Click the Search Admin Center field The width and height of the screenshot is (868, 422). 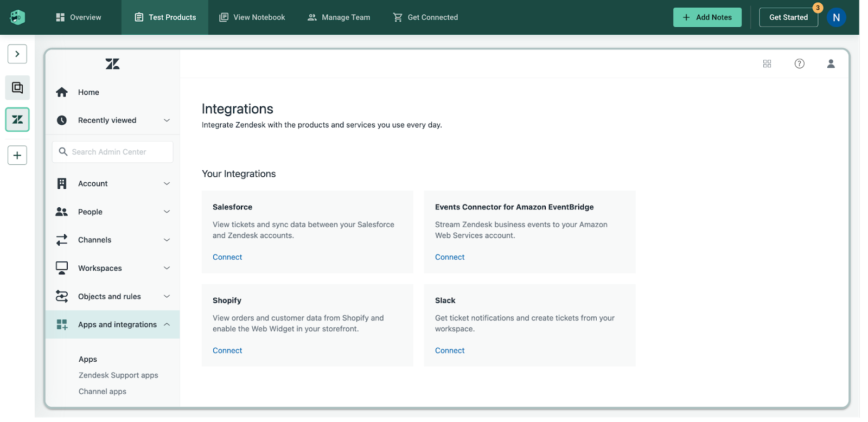coord(113,152)
